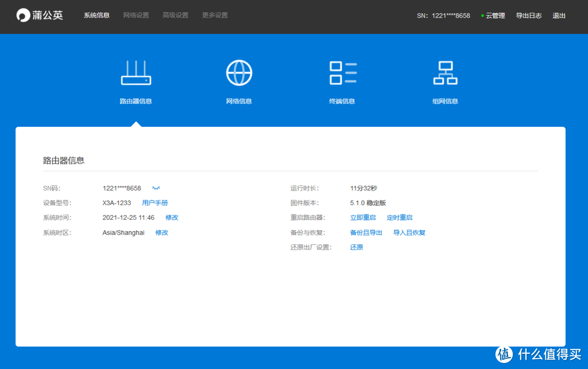Click 还原 to factory reset the router
588x369 pixels.
pos(356,247)
